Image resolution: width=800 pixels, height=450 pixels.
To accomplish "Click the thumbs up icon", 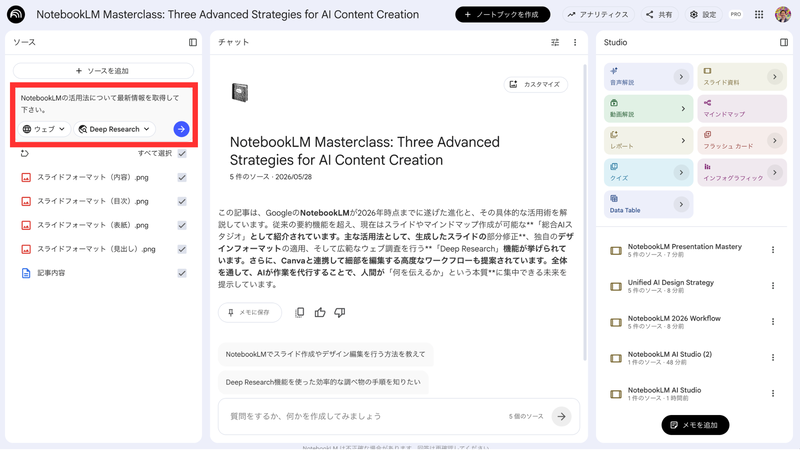I will click(x=320, y=312).
